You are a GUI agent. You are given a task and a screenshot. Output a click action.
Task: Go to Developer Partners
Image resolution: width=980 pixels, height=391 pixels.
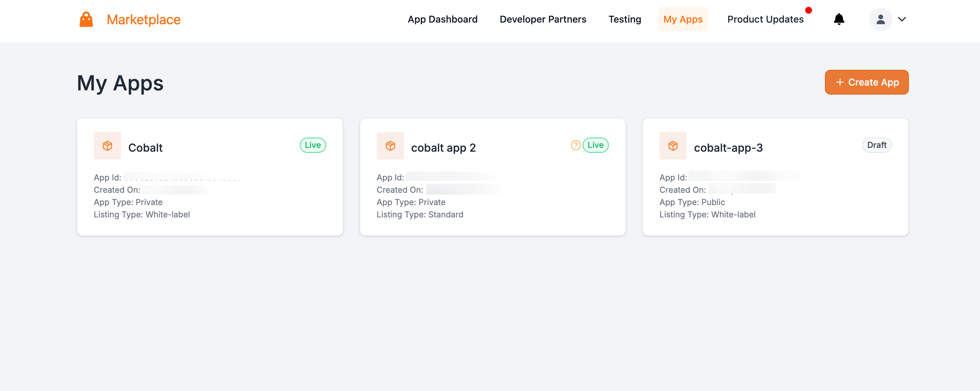click(x=543, y=19)
